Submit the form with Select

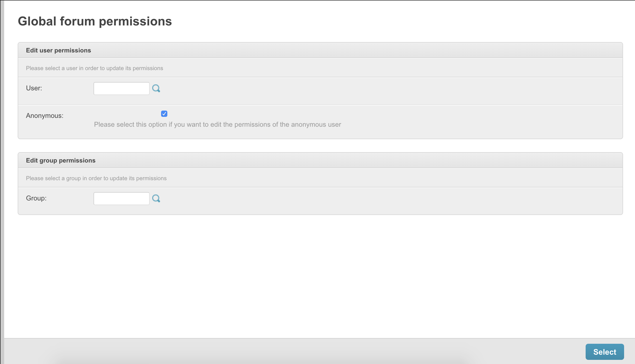click(605, 352)
